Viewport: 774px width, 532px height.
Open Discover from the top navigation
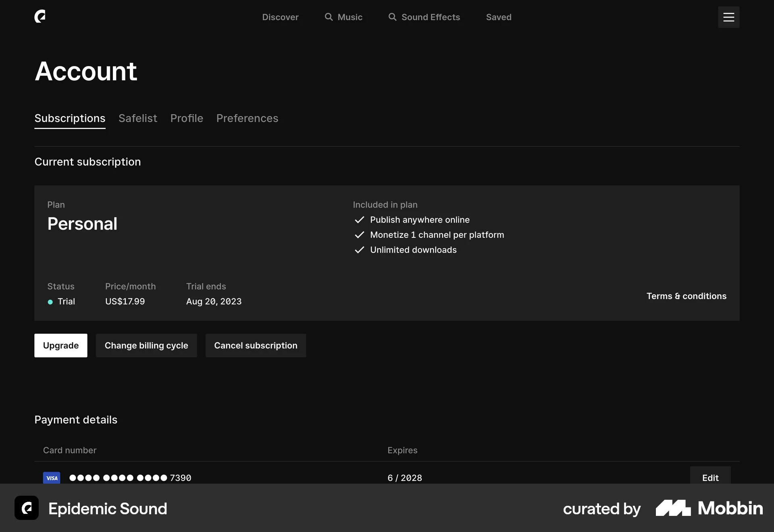coord(280,17)
